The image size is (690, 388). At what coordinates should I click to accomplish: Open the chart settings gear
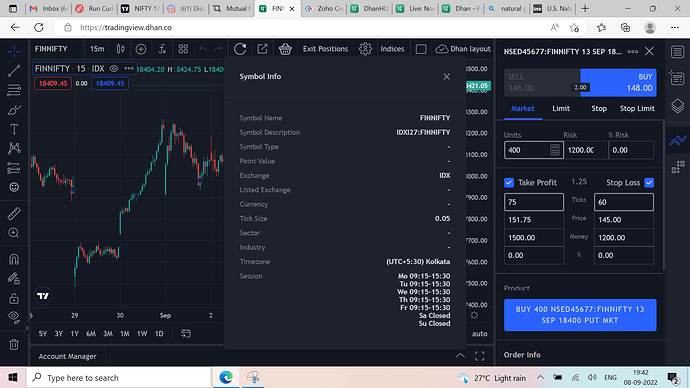365,49
